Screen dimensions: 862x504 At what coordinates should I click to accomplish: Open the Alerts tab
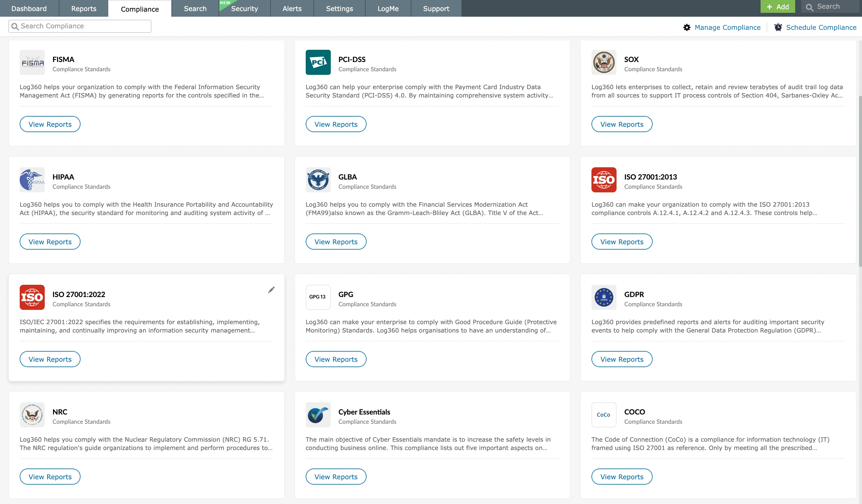pyautogui.click(x=292, y=9)
